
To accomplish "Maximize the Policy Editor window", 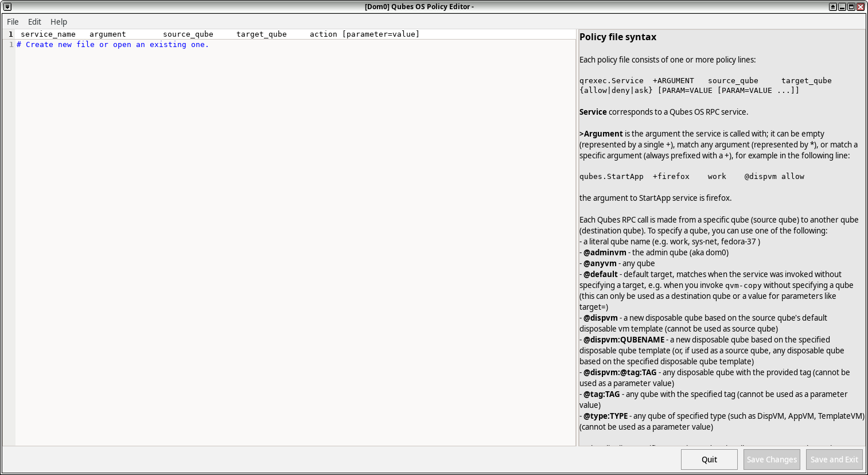I will tap(851, 6).
